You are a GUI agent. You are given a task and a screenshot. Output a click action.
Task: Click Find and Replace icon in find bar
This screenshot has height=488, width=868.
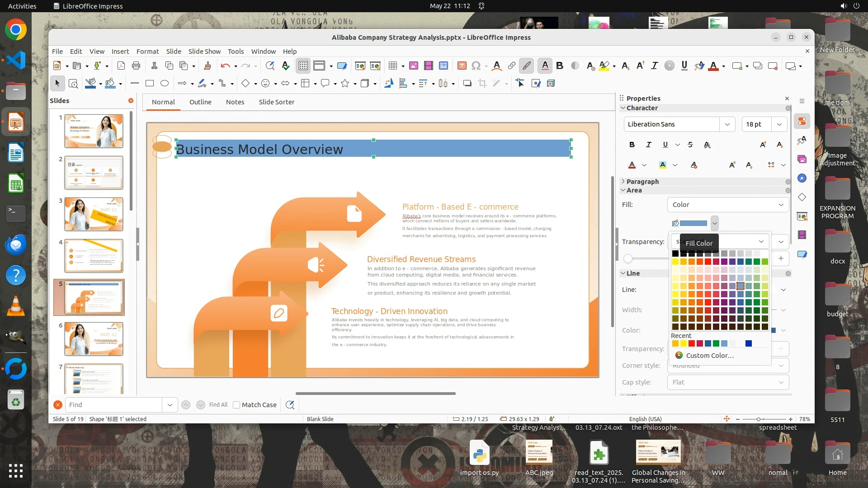pyautogui.click(x=290, y=405)
